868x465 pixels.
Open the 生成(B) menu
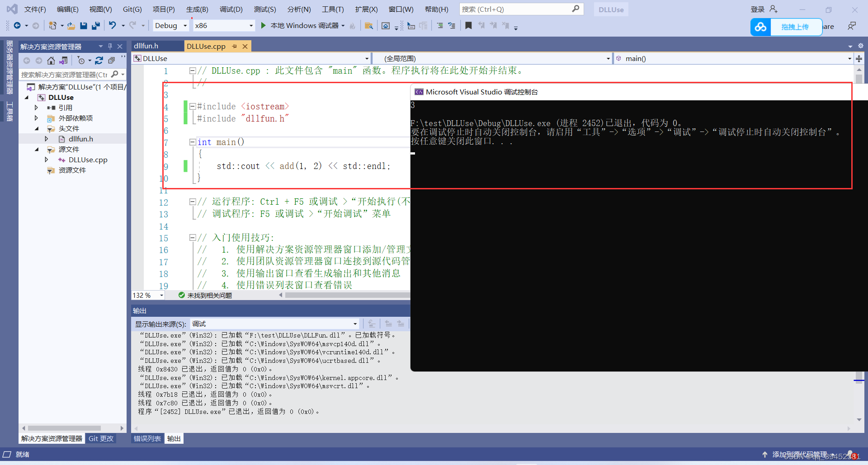pos(197,9)
